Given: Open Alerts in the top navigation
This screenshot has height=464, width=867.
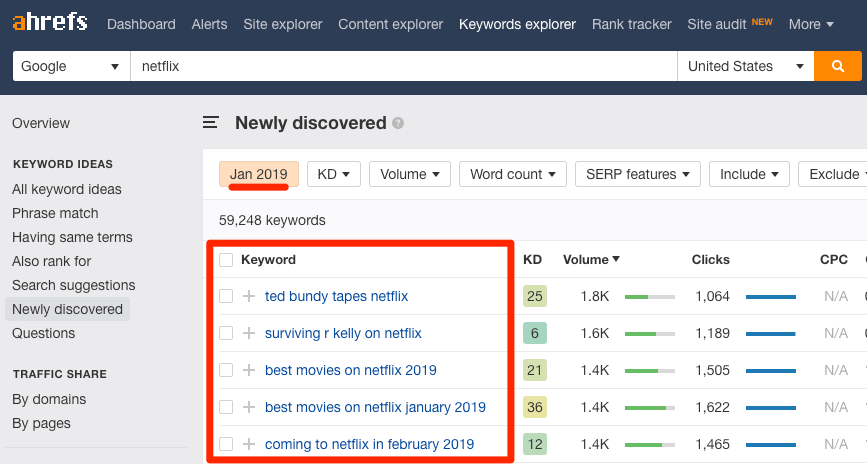Looking at the screenshot, I should (x=209, y=24).
